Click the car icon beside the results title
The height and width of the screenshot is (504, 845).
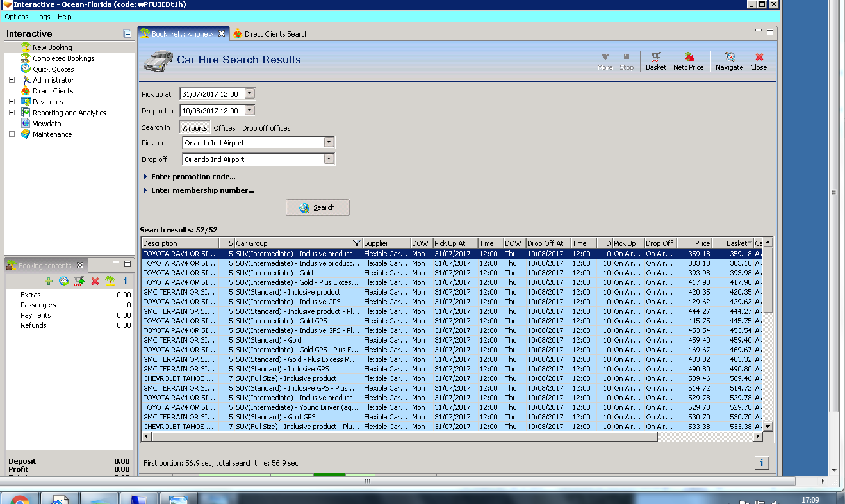tap(158, 60)
